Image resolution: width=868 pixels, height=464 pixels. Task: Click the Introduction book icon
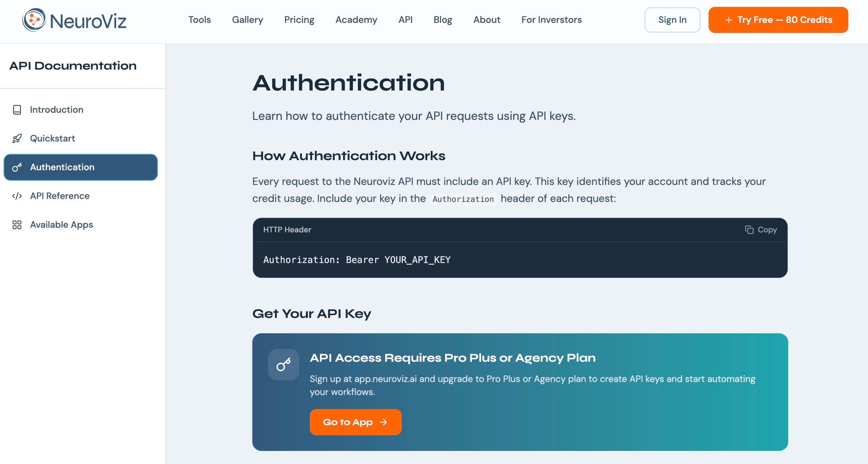(17, 109)
